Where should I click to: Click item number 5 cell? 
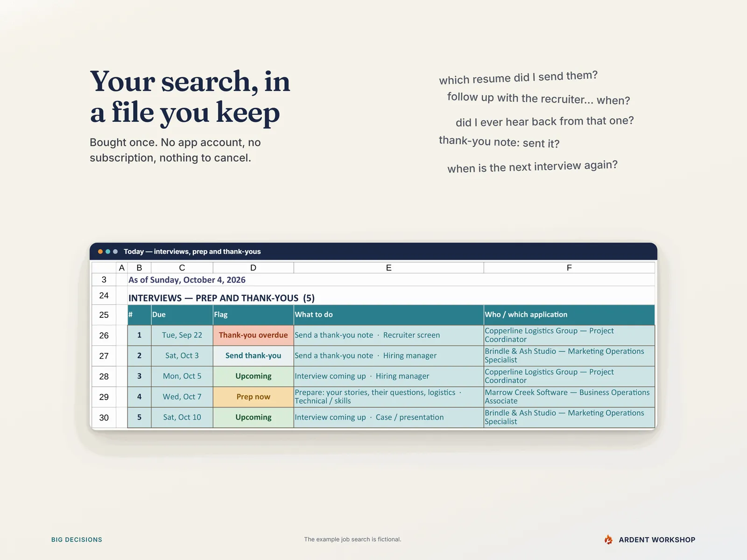point(139,418)
